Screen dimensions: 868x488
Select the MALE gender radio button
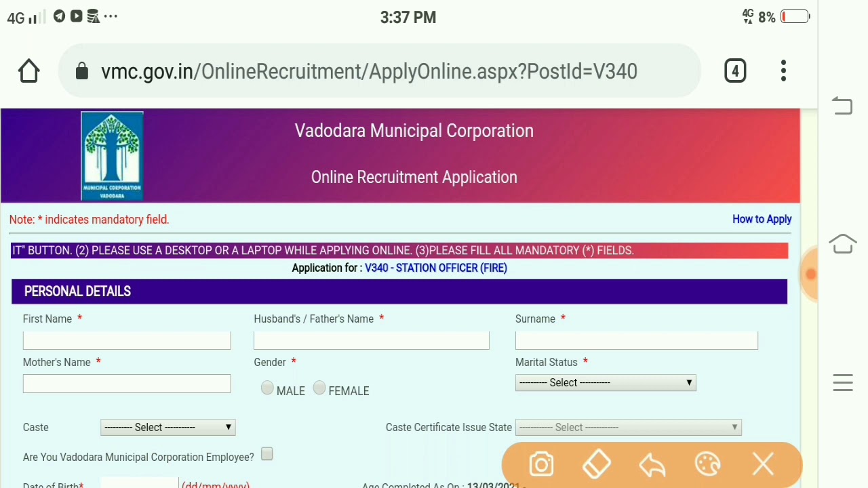pos(267,388)
